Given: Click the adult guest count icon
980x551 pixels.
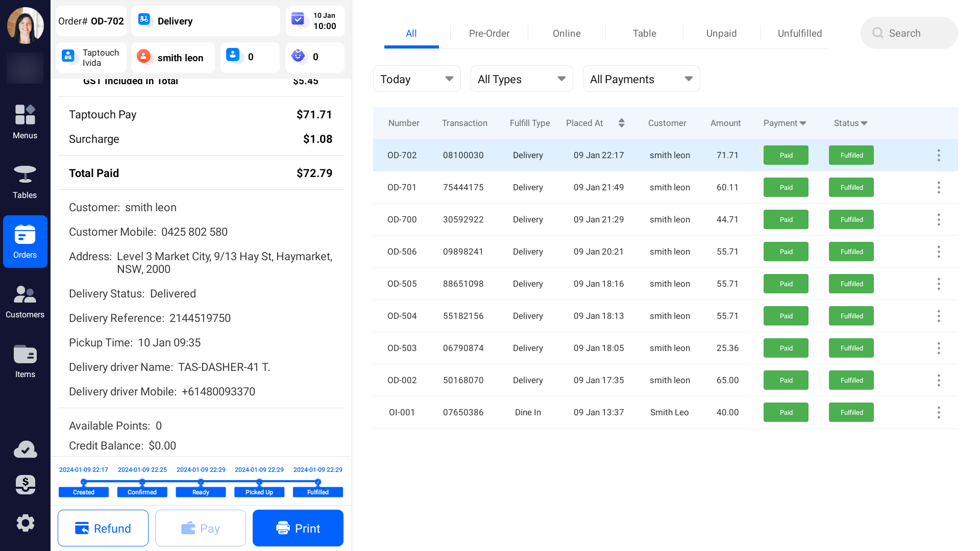Looking at the screenshot, I should coord(233,55).
